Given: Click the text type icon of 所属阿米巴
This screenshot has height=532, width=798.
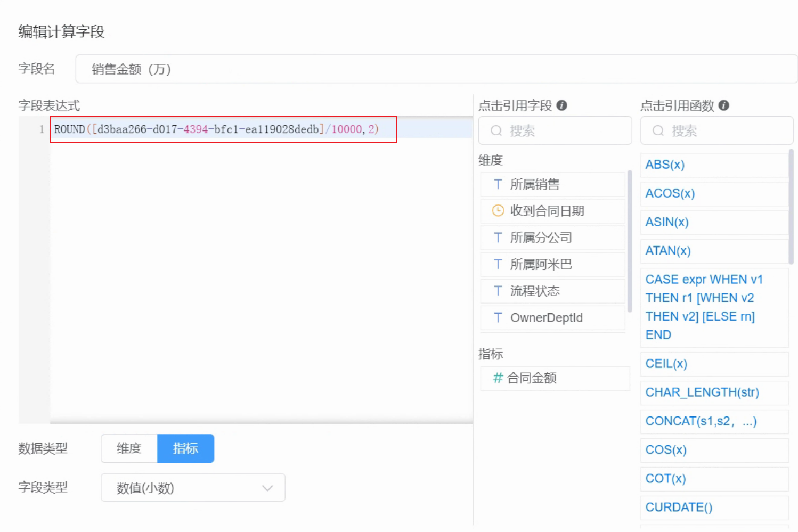Looking at the screenshot, I should (x=498, y=264).
